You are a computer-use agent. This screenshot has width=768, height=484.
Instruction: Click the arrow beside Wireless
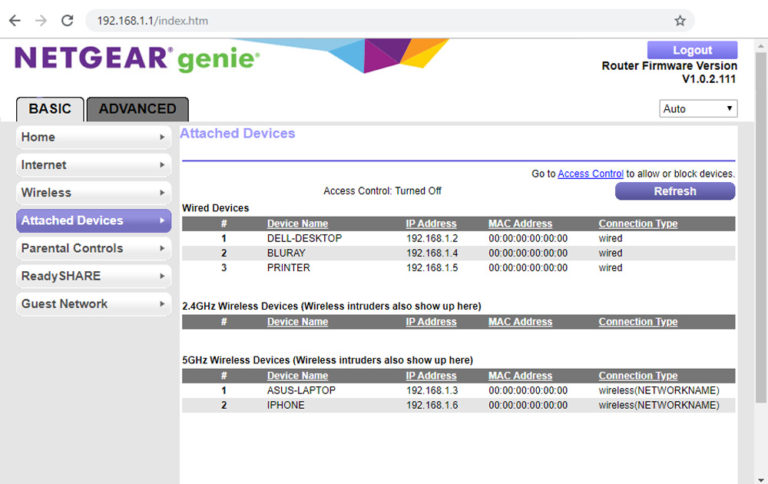pos(162,193)
